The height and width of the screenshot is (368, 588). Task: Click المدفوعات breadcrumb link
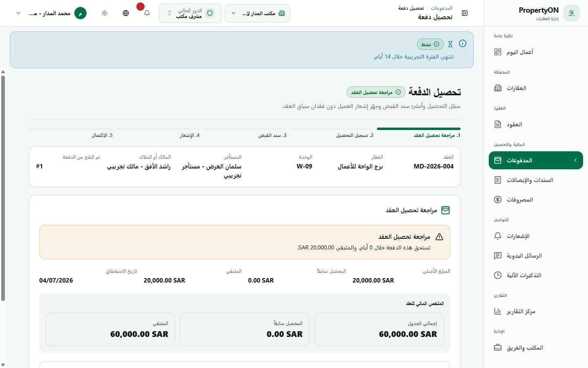pos(441,8)
